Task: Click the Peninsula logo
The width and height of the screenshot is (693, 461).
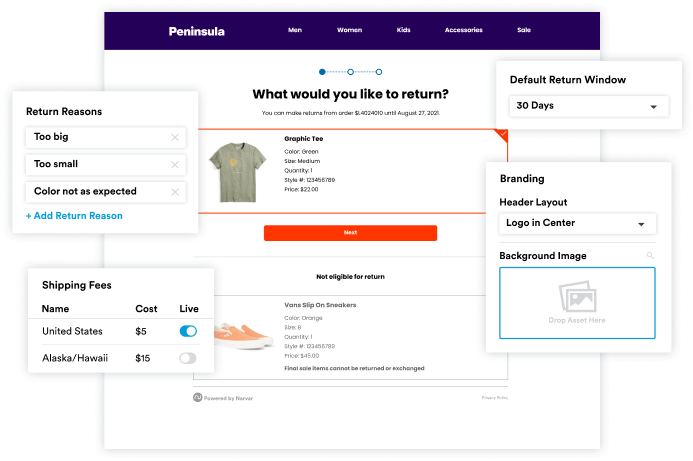Action: [197, 31]
